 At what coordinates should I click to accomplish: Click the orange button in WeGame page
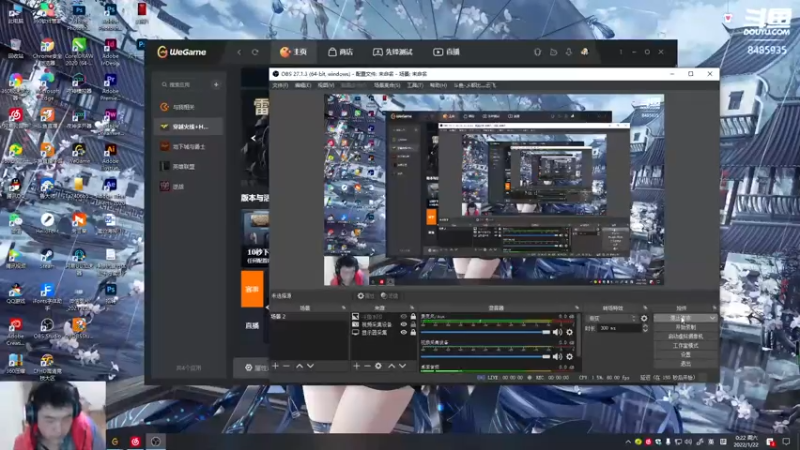[252, 289]
